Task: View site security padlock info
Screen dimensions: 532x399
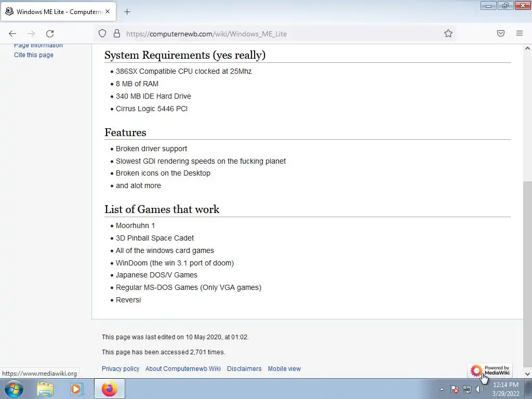Action: (x=117, y=33)
